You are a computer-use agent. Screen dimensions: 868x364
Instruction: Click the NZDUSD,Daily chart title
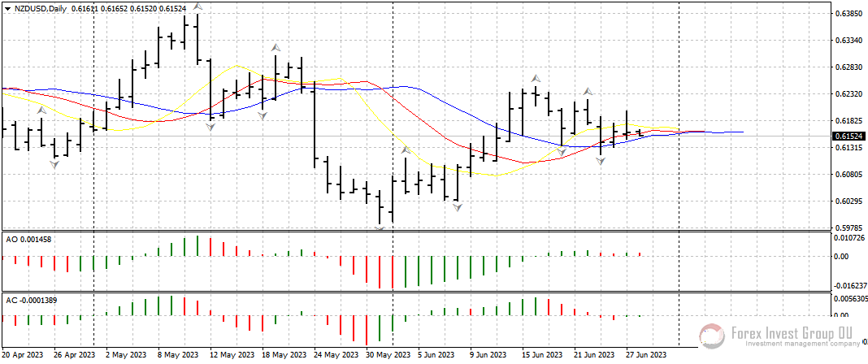coord(41,8)
